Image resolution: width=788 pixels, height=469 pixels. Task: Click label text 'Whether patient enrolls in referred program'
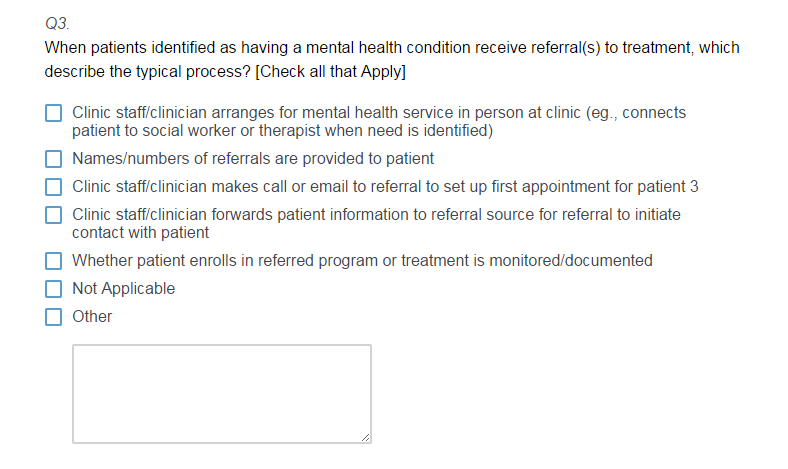(x=362, y=261)
